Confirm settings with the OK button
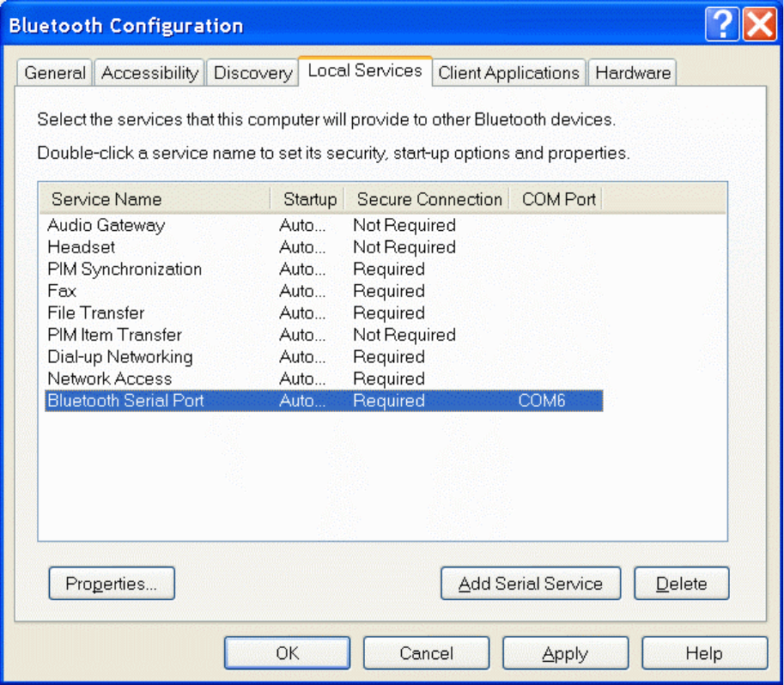Image resolution: width=784 pixels, height=685 pixels. coord(287,653)
